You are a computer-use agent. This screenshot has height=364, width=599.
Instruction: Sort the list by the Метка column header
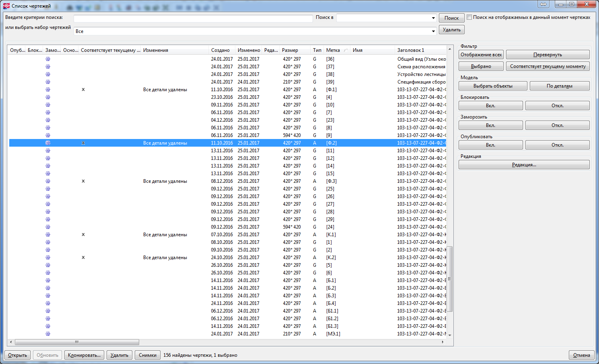tap(333, 50)
